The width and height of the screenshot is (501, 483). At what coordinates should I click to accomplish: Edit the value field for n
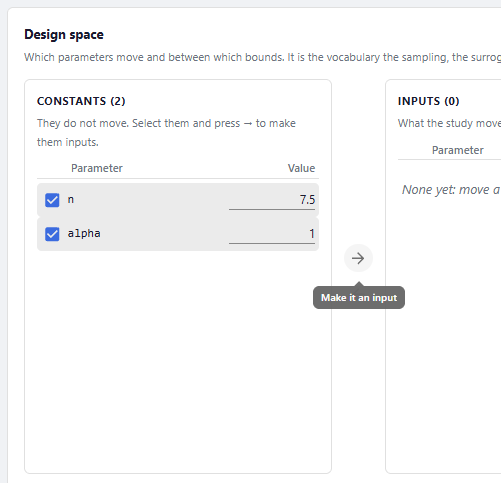coord(272,200)
